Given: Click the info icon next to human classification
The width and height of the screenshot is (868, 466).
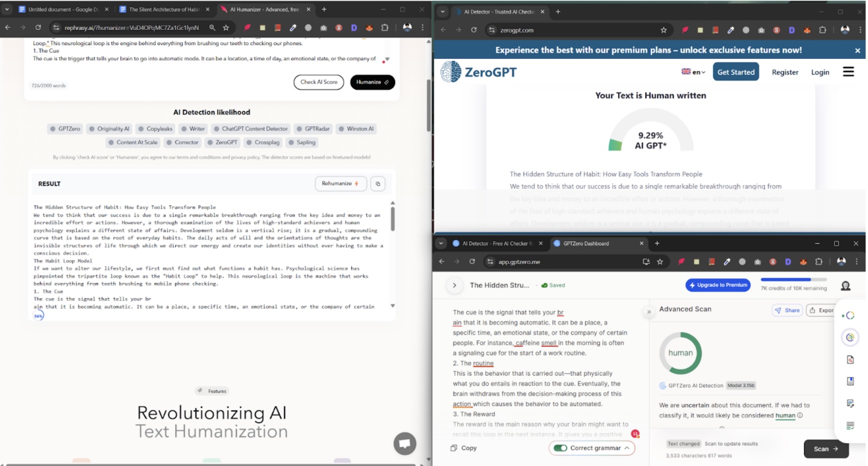Looking at the screenshot, I should click(800, 415).
